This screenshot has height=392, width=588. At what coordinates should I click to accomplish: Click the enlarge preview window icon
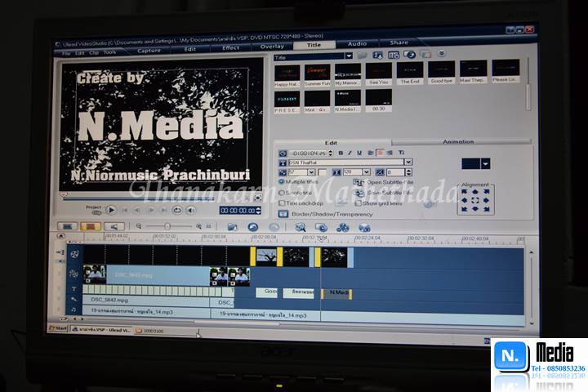(x=257, y=198)
